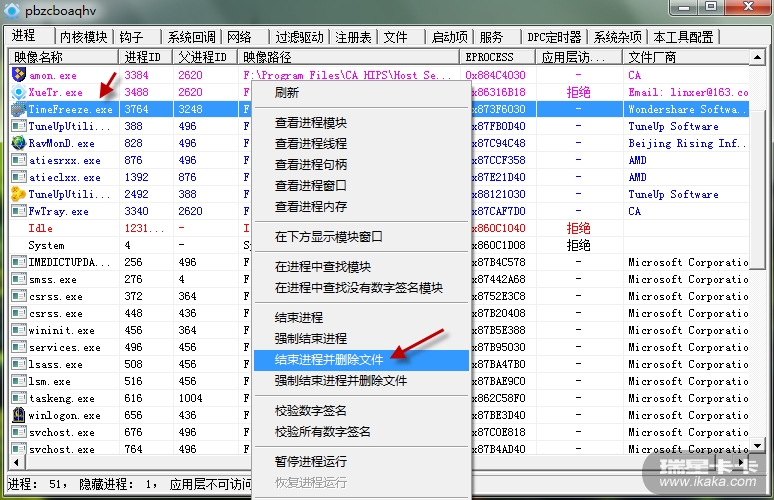774x500 pixels.
Task: Click the vertical scrollbar down arrow
Action: (757, 446)
